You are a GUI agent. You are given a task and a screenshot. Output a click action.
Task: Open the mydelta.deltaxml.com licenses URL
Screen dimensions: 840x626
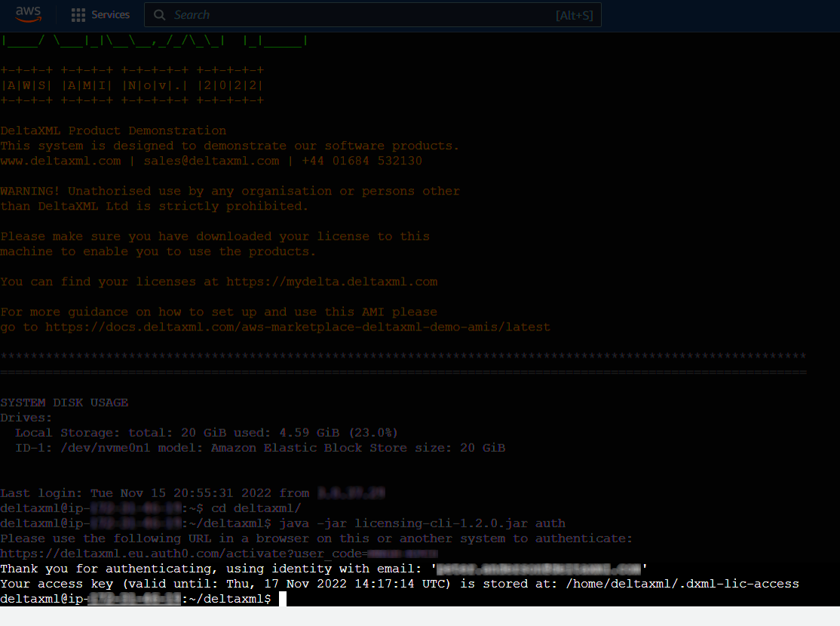click(x=332, y=282)
